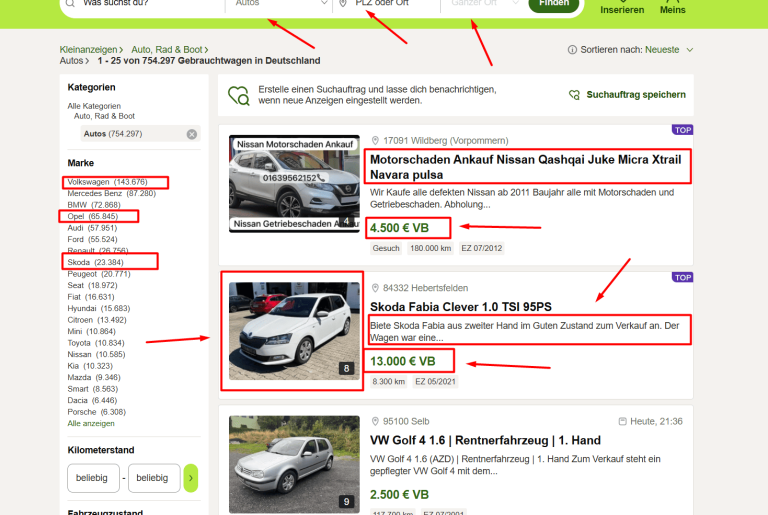Open Nissan Qashqai listing thumbnail
This screenshot has height=515, width=768.
(294, 183)
